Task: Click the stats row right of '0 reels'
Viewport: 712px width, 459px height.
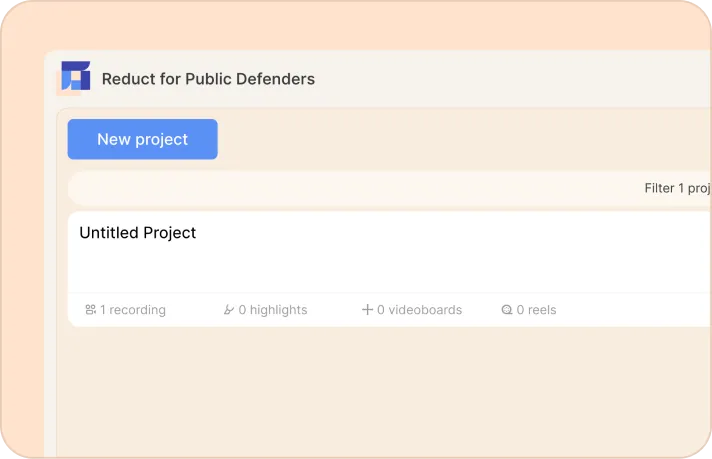Action: click(x=630, y=310)
